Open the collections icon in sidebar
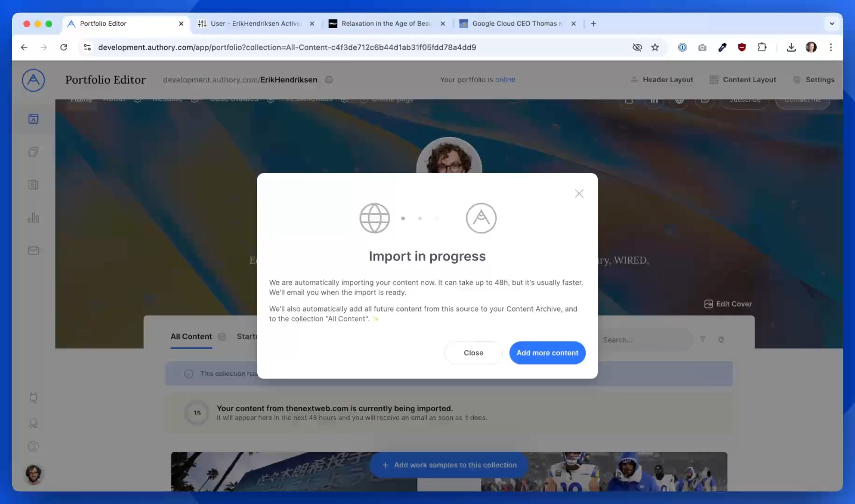Image resolution: width=855 pixels, height=504 pixels. (33, 152)
